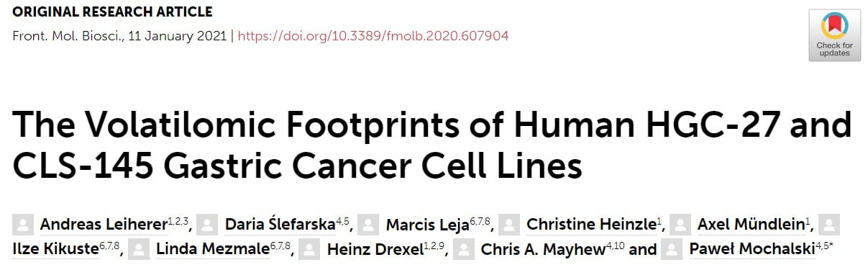Click Marcis Leja's profile avatar
The height and width of the screenshot is (270, 868).
click(x=369, y=225)
